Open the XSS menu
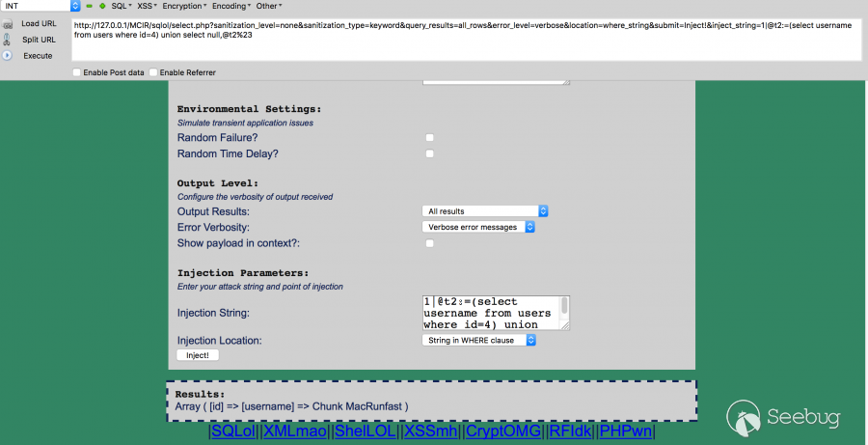The width and height of the screenshot is (868, 445). [147, 6]
